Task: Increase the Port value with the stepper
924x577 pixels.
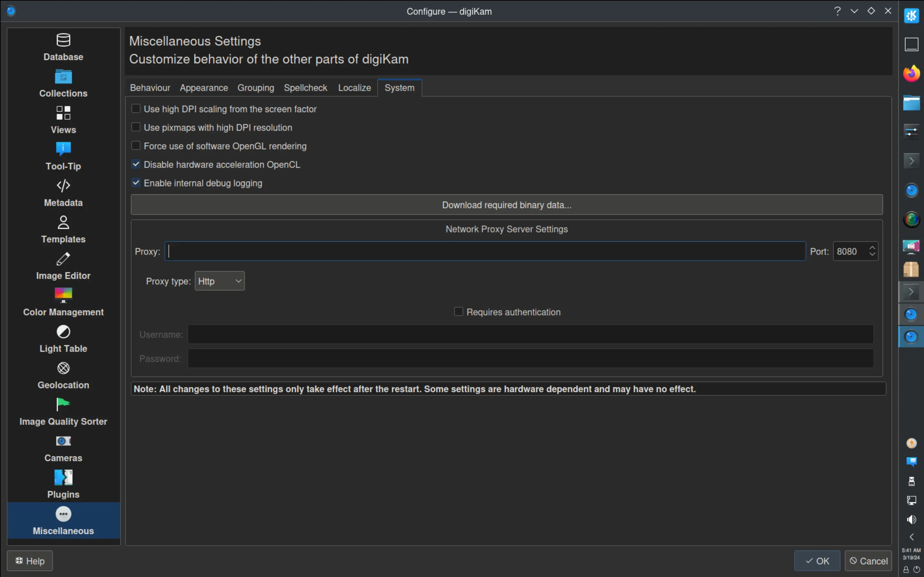Action: [872, 248]
